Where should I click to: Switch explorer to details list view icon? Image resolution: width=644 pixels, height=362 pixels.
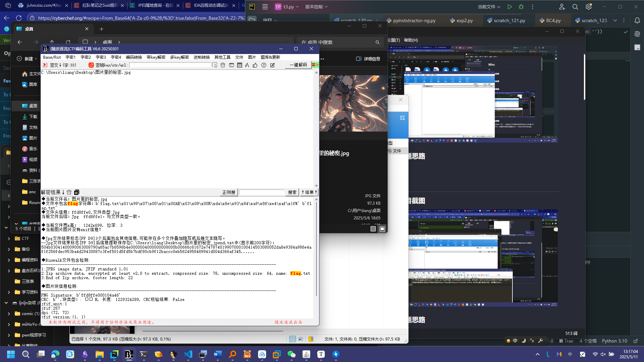373,229
